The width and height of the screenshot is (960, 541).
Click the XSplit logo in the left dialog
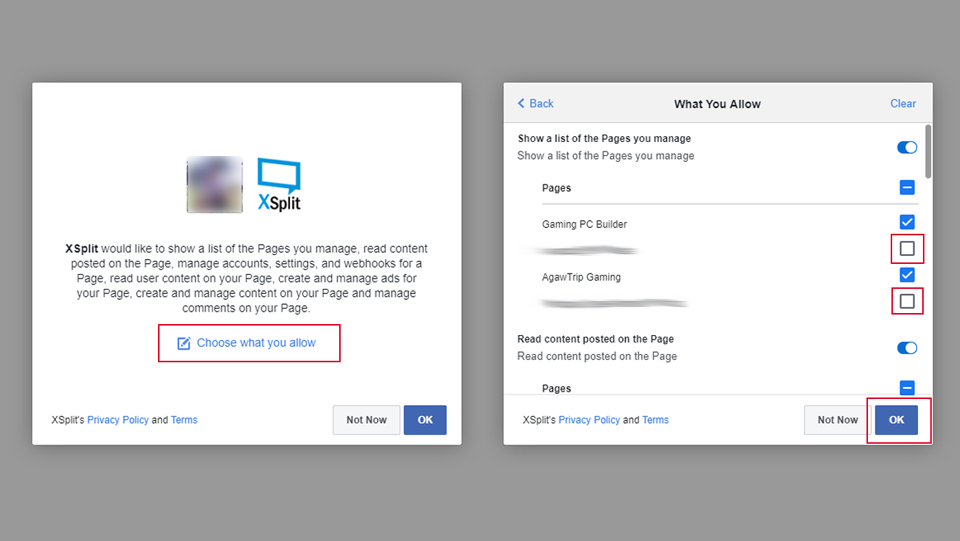(279, 184)
